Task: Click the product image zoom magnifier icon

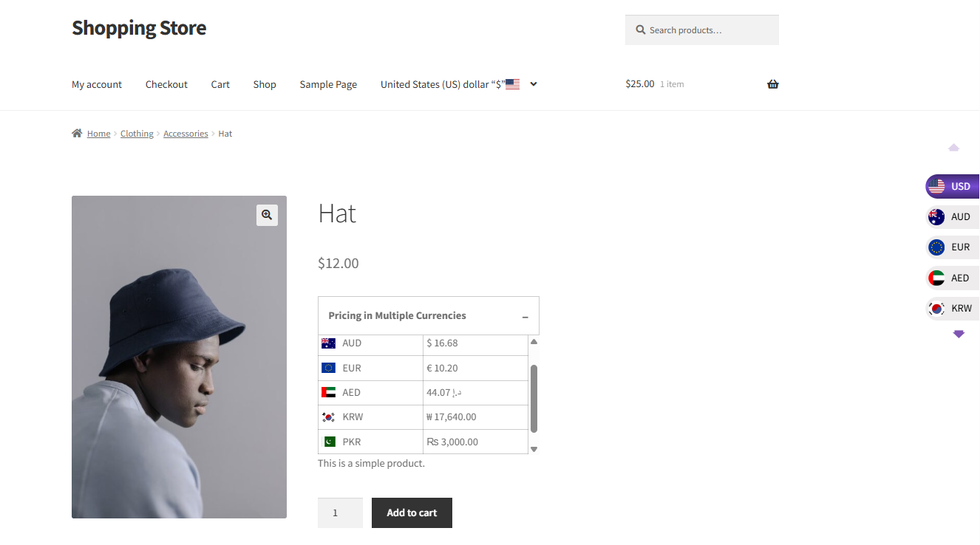Action: (267, 215)
